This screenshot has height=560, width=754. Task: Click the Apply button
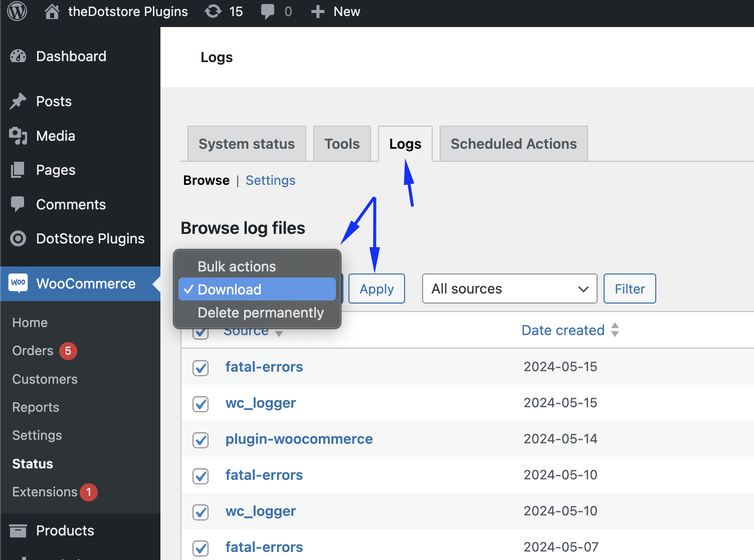coord(376,289)
